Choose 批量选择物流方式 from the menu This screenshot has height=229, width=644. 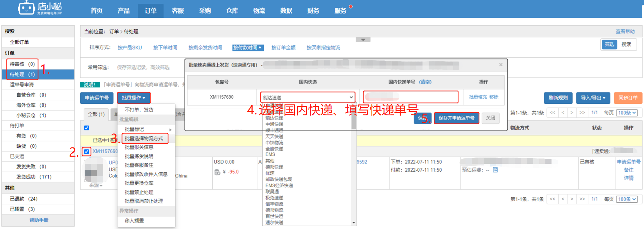pyautogui.click(x=144, y=138)
